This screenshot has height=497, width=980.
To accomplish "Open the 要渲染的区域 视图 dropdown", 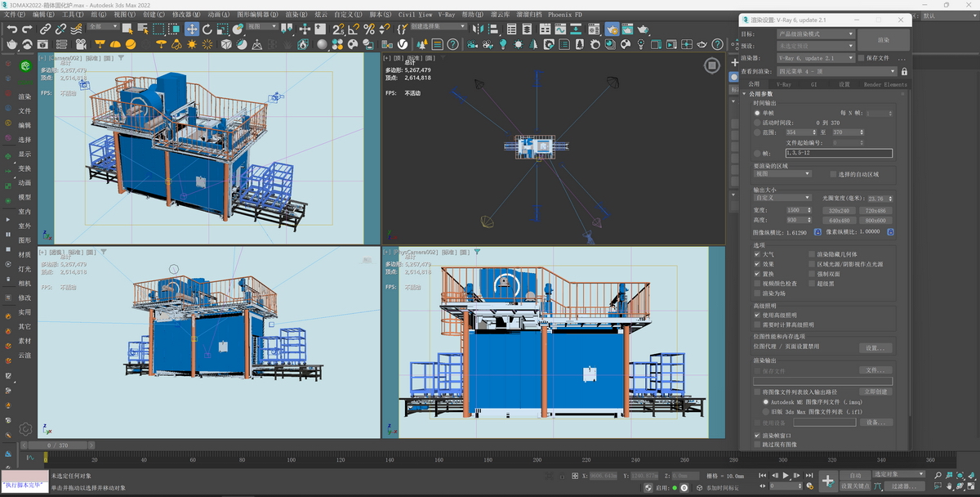I will (782, 173).
